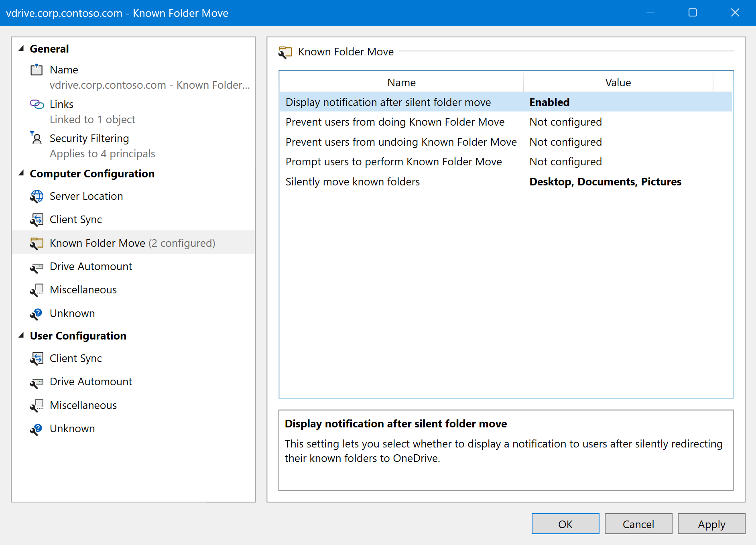Click the Client Sync icon under Computer Configuration

[x=37, y=219]
